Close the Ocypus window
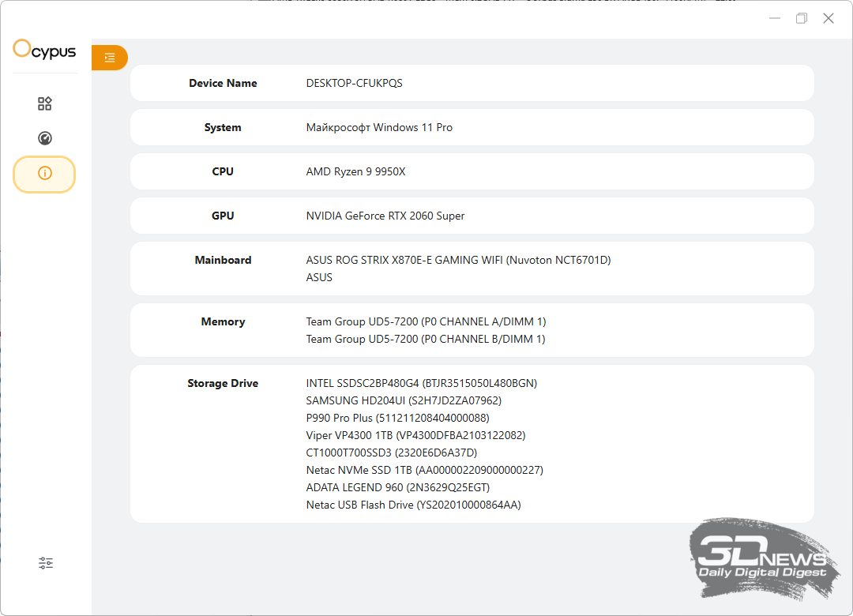 (x=828, y=18)
